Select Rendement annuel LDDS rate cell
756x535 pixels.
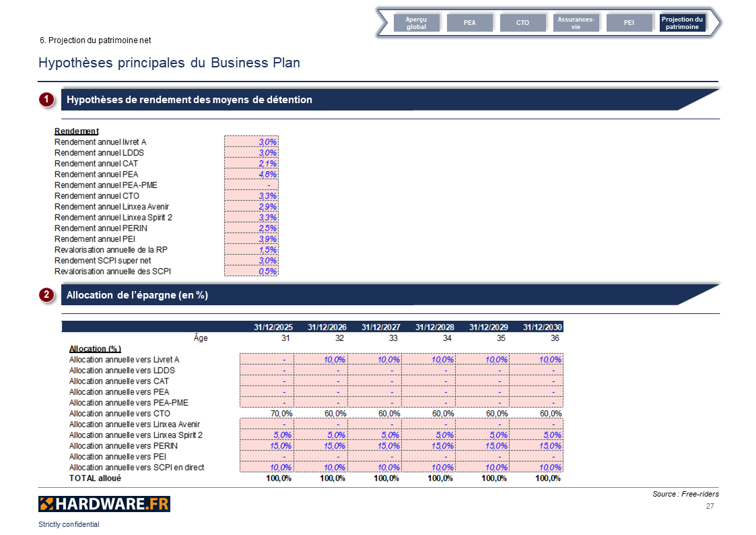click(x=251, y=152)
